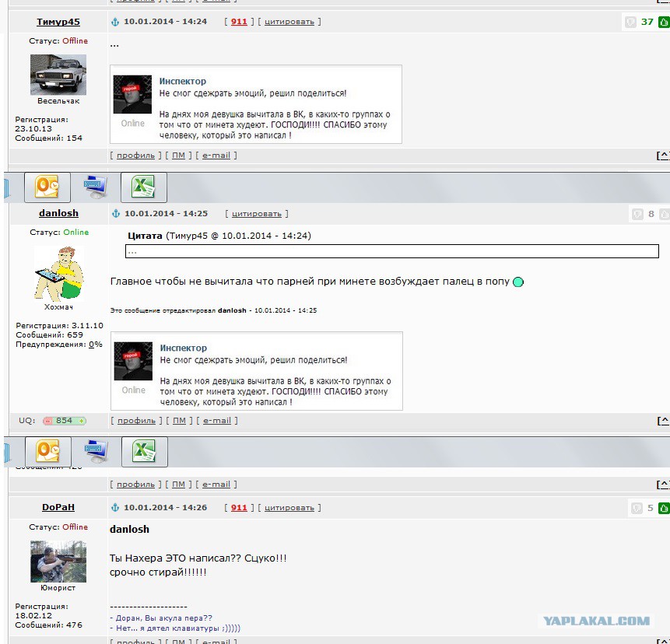This screenshot has width=670, height=644.
Task: Open профиль link under Тимур45 post
Action: (x=135, y=156)
